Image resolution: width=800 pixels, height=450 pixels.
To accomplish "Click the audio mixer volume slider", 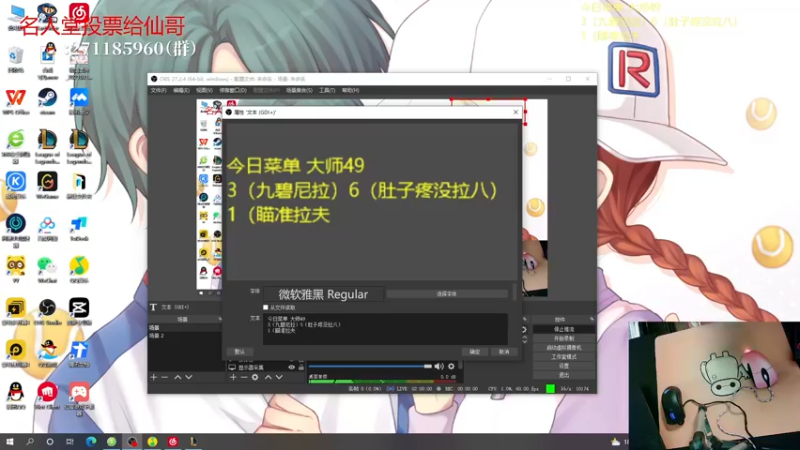I will (370, 366).
